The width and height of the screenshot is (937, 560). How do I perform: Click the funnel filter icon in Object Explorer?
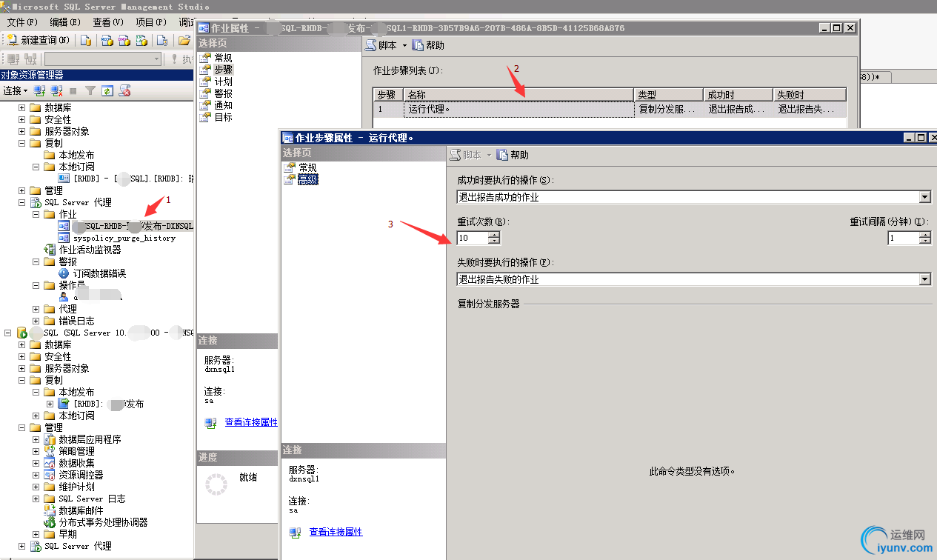[90, 90]
